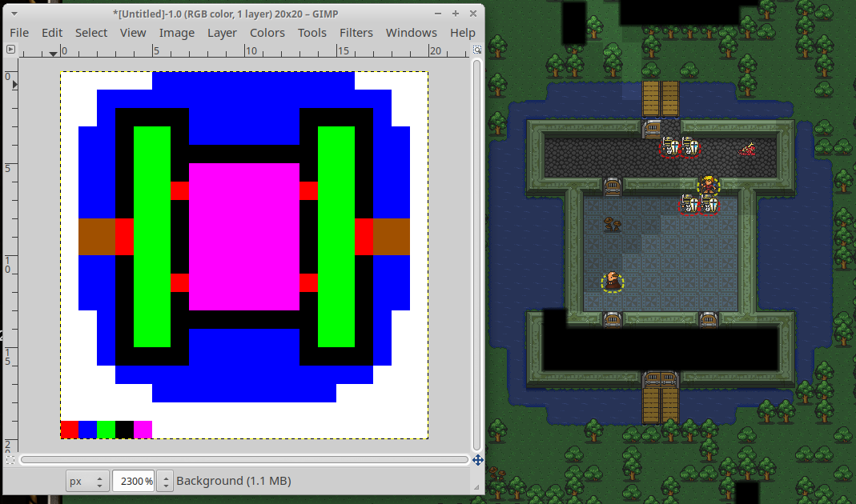The width and height of the screenshot is (856, 504).
Task: Open the Layer menu
Action: point(222,33)
